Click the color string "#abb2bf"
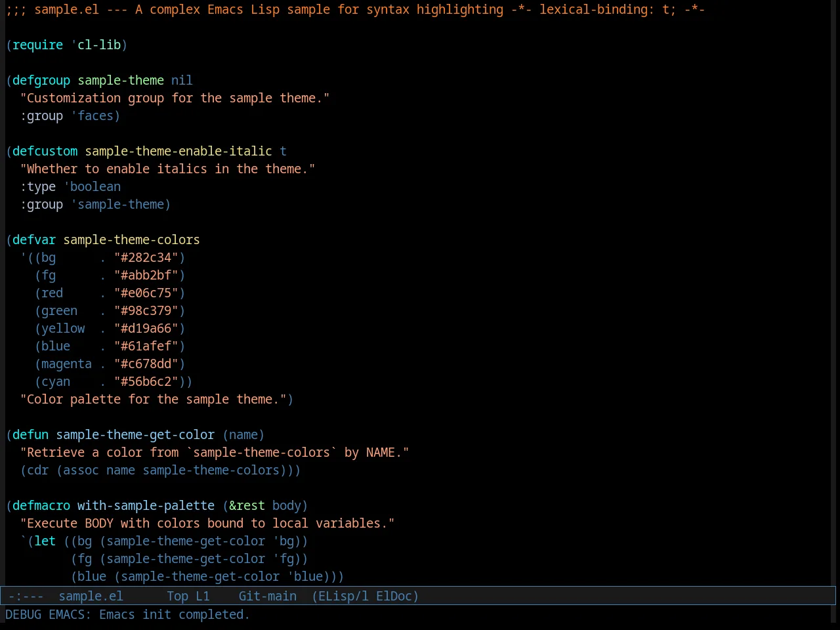 point(146,275)
